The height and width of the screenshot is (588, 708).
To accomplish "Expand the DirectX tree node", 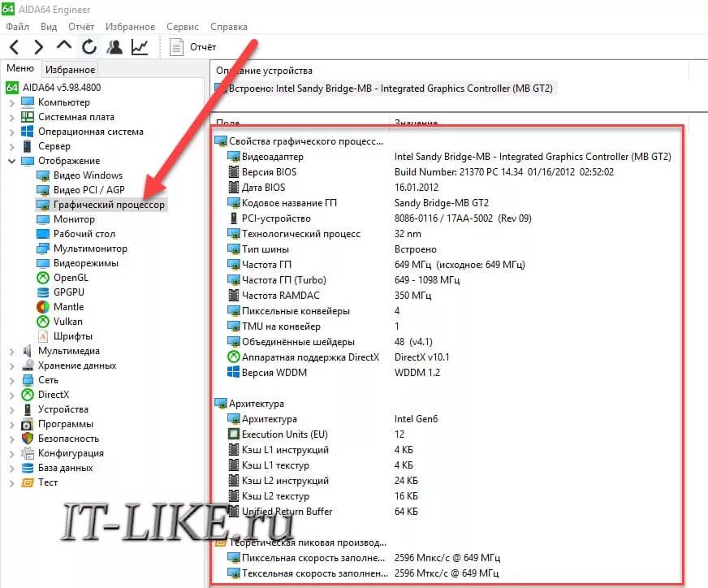I will [11, 396].
